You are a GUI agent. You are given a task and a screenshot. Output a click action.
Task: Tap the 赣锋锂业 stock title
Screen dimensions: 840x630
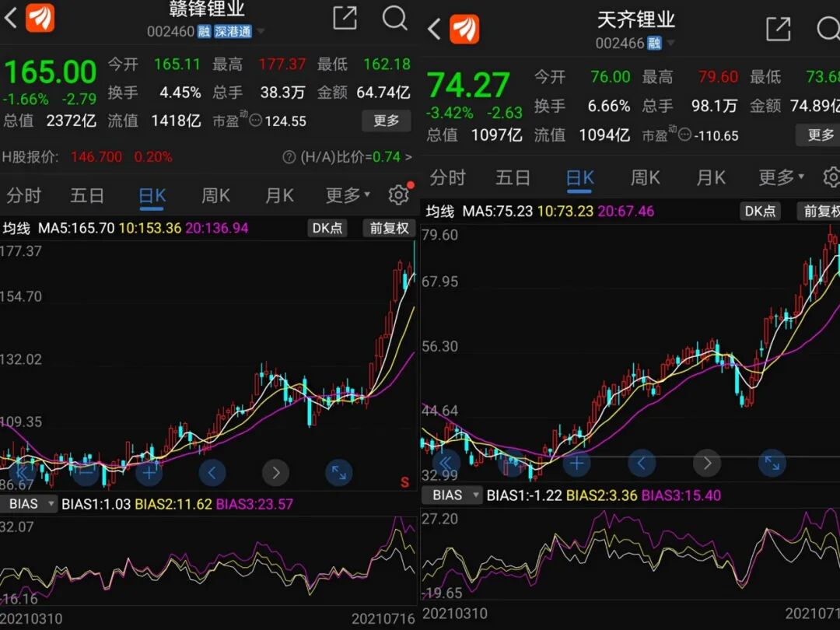(x=207, y=9)
